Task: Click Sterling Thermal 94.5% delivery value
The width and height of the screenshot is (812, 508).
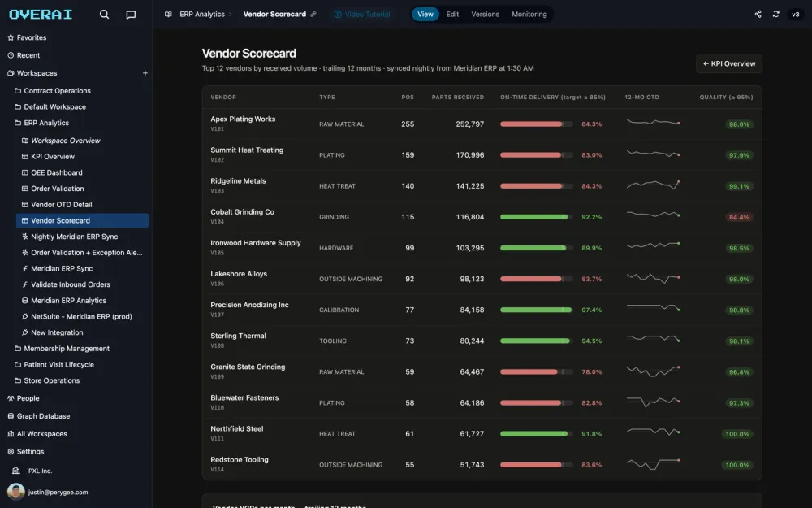Action: pos(591,341)
